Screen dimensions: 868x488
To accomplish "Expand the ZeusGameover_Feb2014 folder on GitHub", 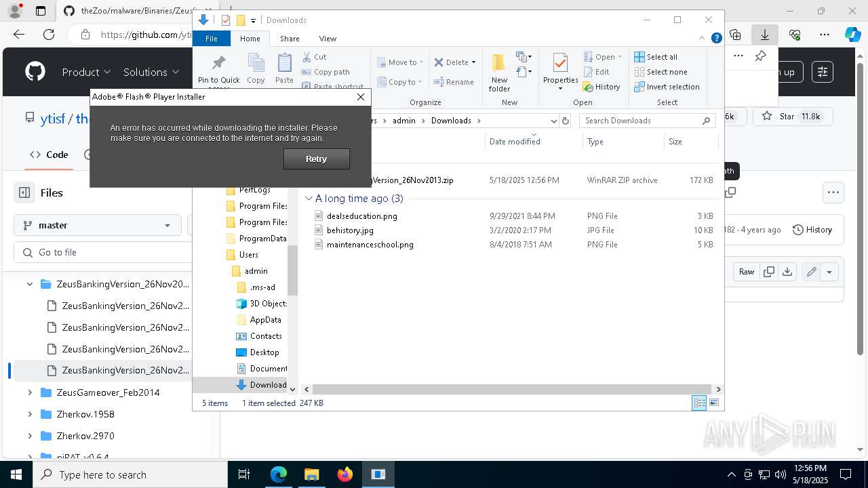I will click(30, 392).
